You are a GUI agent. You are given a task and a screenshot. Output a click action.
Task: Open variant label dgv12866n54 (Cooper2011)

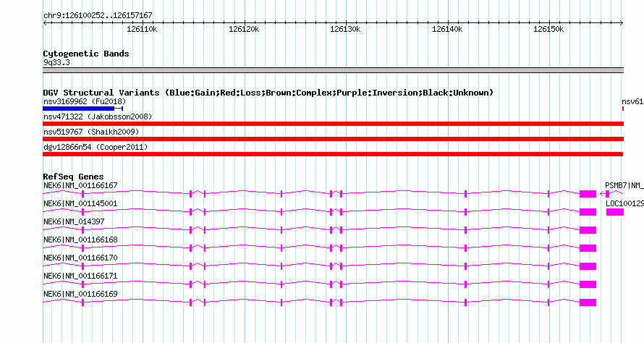click(96, 147)
